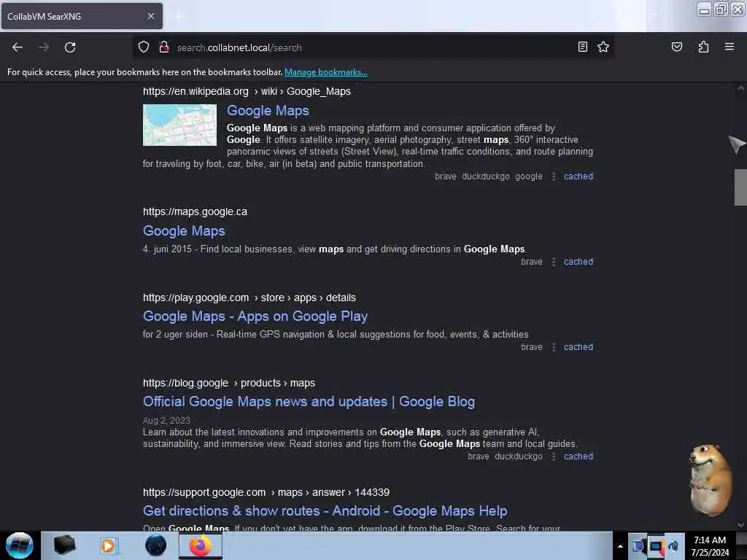Expand options dots for the Wikipedia result
This screenshot has width=747, height=560.
click(553, 176)
